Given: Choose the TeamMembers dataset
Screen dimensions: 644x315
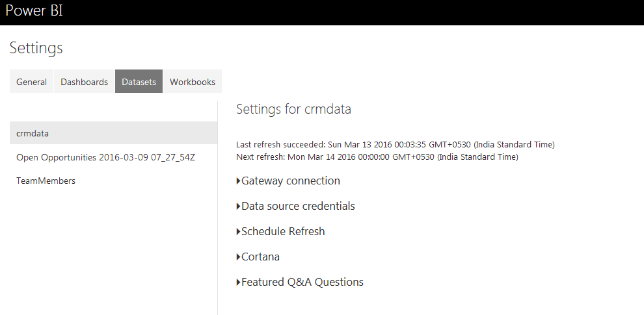Looking at the screenshot, I should pos(46,181).
